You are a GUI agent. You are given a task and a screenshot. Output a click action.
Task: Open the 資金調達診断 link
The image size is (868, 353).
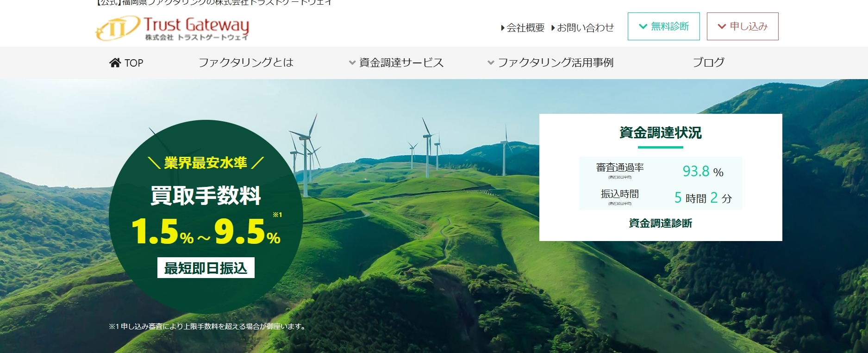(660, 223)
